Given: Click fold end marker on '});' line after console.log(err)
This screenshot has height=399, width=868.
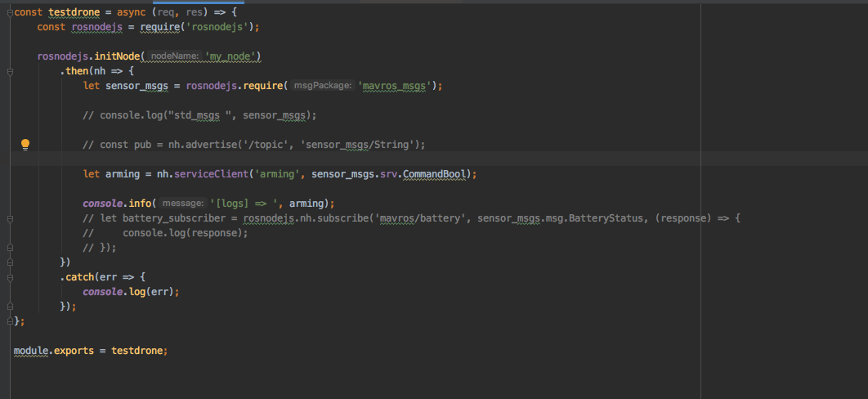Looking at the screenshot, I should (10, 306).
